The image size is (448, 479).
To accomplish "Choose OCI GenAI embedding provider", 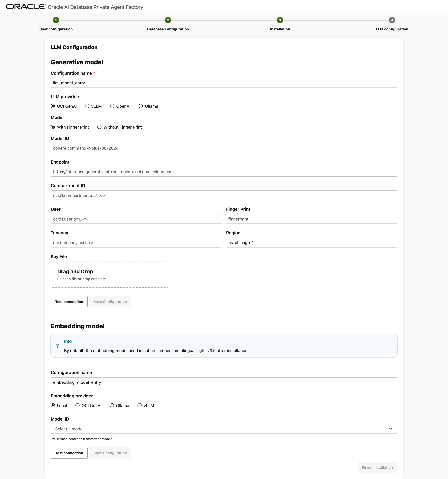I will click(77, 405).
